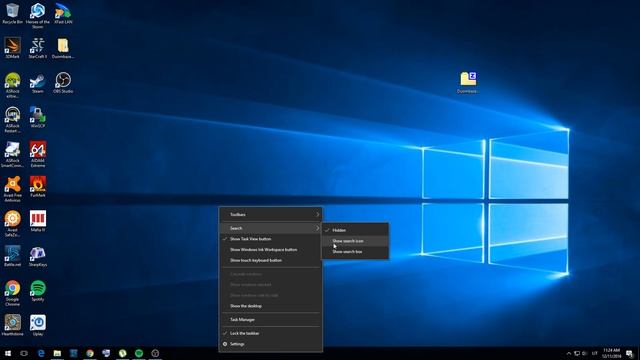This screenshot has width=640, height=360.
Task: Open the Windows Start button
Action: coord(8,353)
